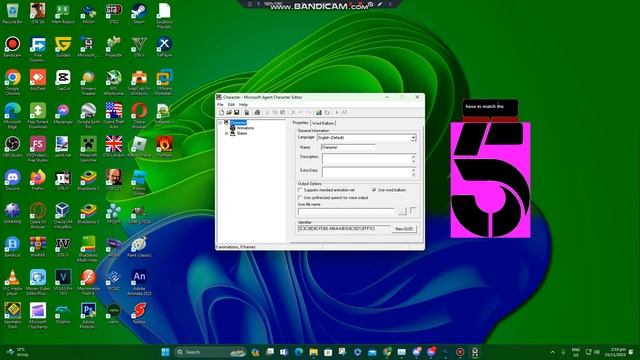Open WinRAR desktop shortcut
Viewport: 640px width, 360px height.
pos(38,247)
